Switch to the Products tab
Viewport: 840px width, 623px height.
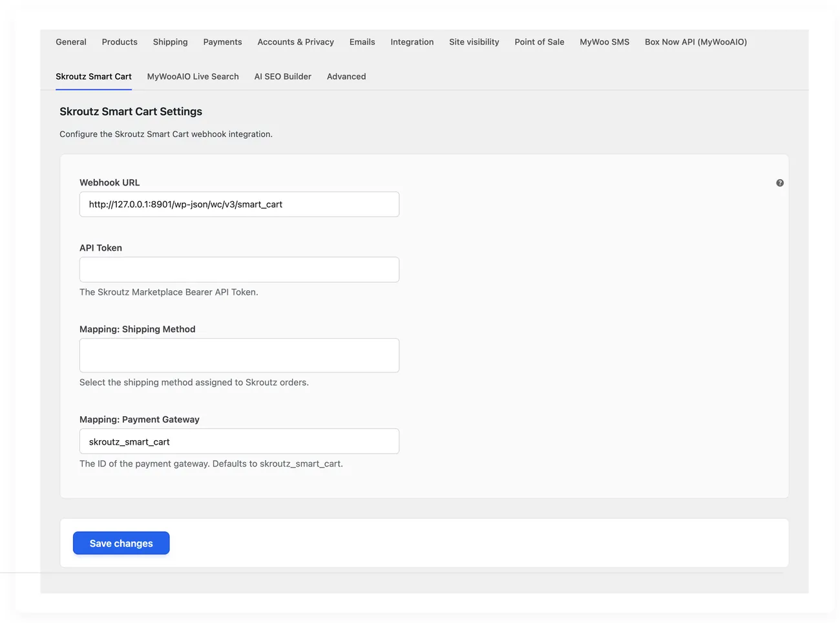click(x=120, y=42)
